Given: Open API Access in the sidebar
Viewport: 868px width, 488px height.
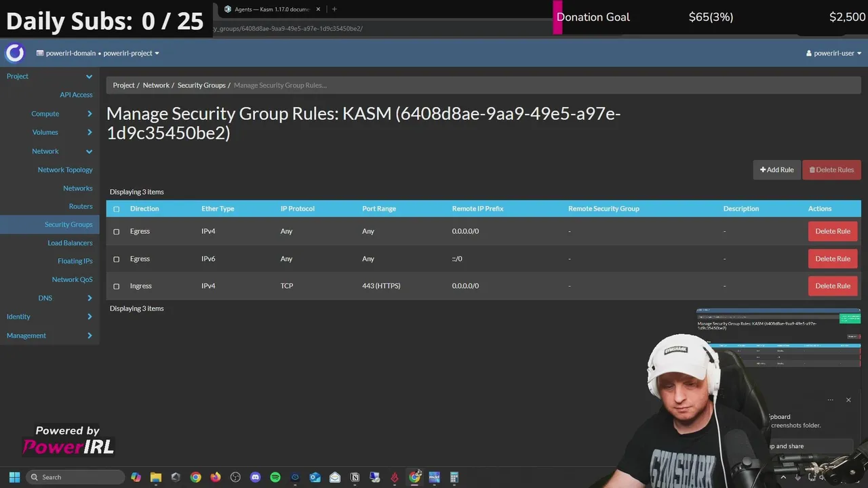Looking at the screenshot, I should pos(76,95).
